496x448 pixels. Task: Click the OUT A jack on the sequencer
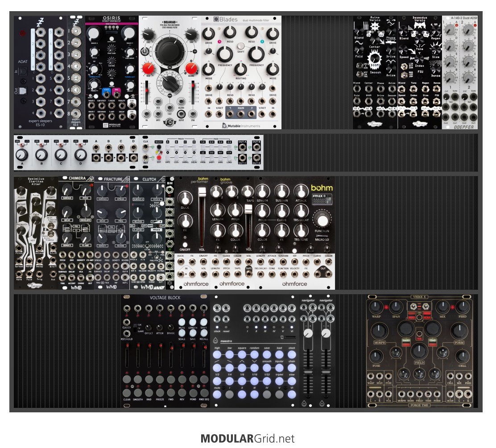coord(242,148)
